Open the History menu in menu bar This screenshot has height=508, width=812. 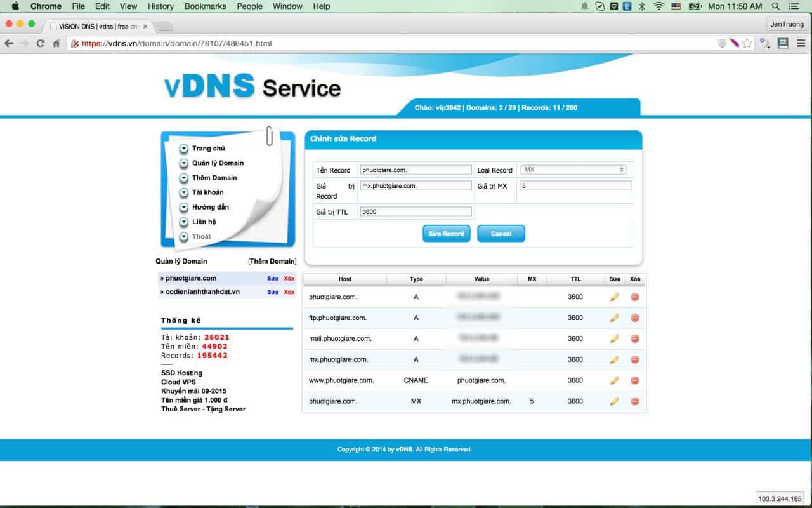pyautogui.click(x=160, y=6)
